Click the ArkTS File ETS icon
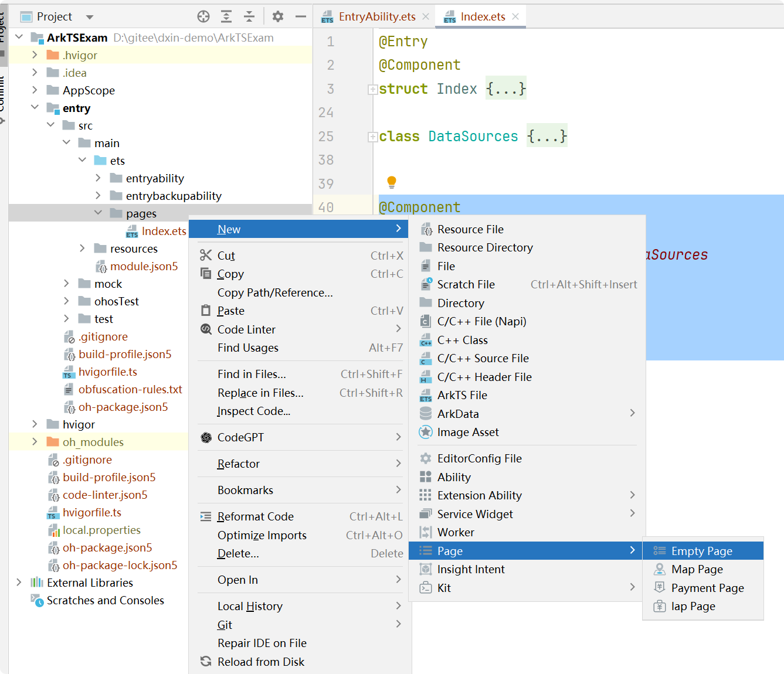 [426, 396]
